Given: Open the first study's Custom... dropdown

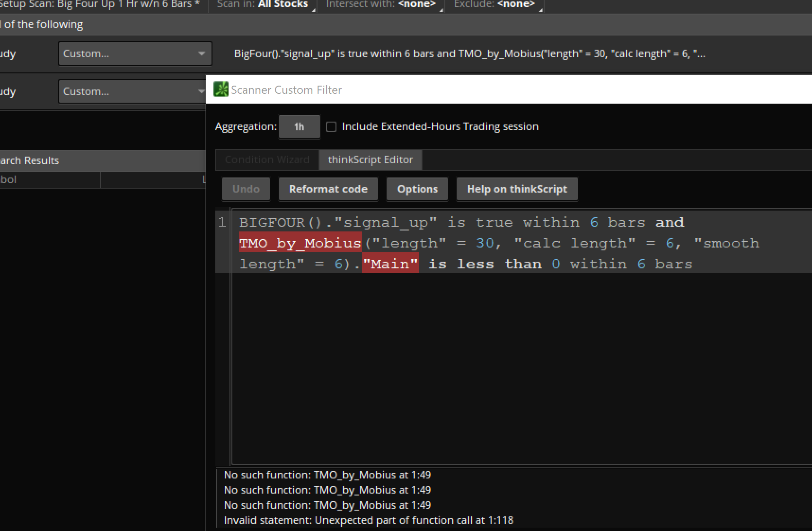Looking at the screenshot, I should tap(135, 53).
